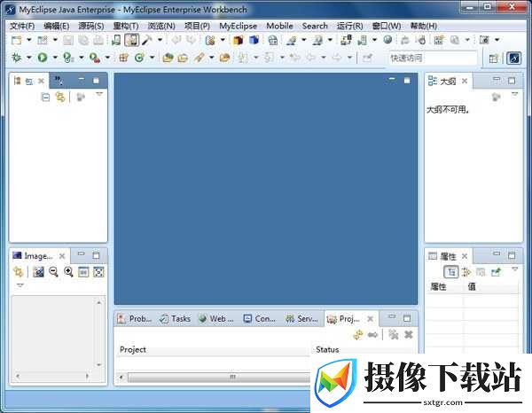The width and height of the screenshot is (532, 413).
Task: Open the dropdown arrow beside the Build hammer
Action: point(160,40)
